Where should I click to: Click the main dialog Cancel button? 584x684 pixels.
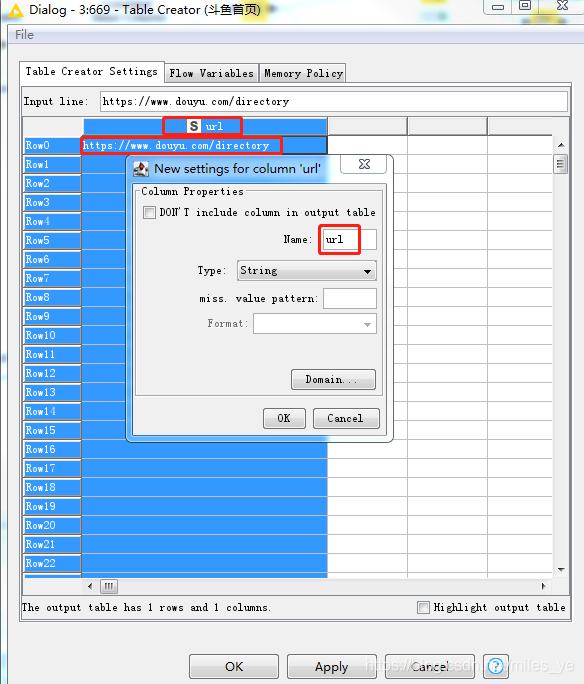click(x=430, y=667)
